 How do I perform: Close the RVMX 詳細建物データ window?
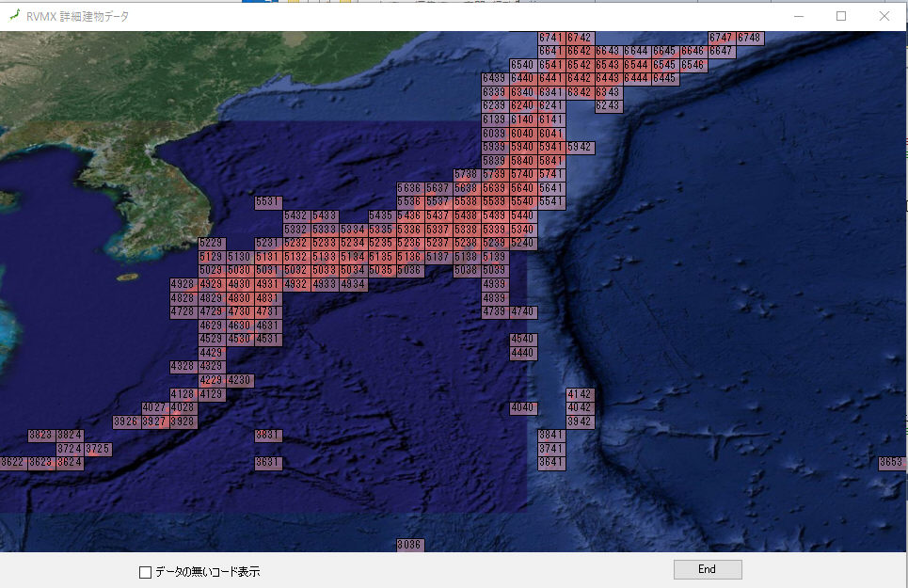click(x=884, y=16)
